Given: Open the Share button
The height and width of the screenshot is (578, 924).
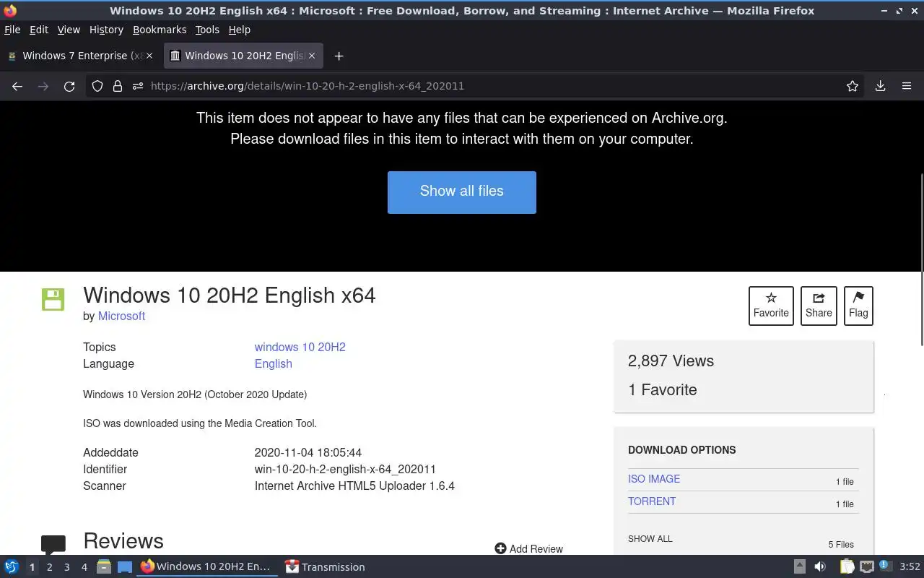Looking at the screenshot, I should point(819,306).
